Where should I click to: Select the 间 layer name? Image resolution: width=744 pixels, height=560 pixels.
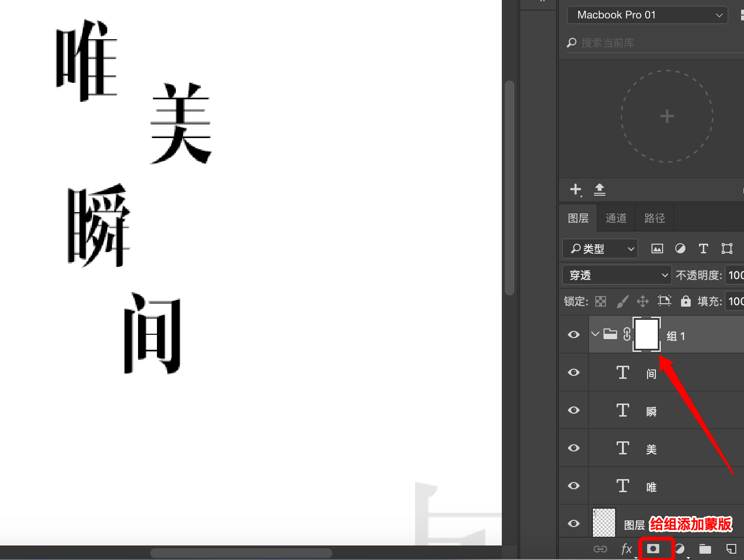tap(651, 374)
